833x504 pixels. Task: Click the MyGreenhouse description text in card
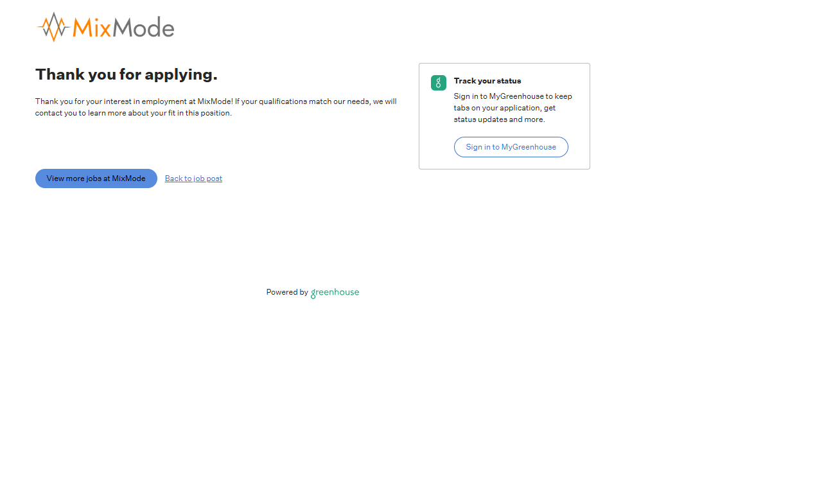(512, 108)
